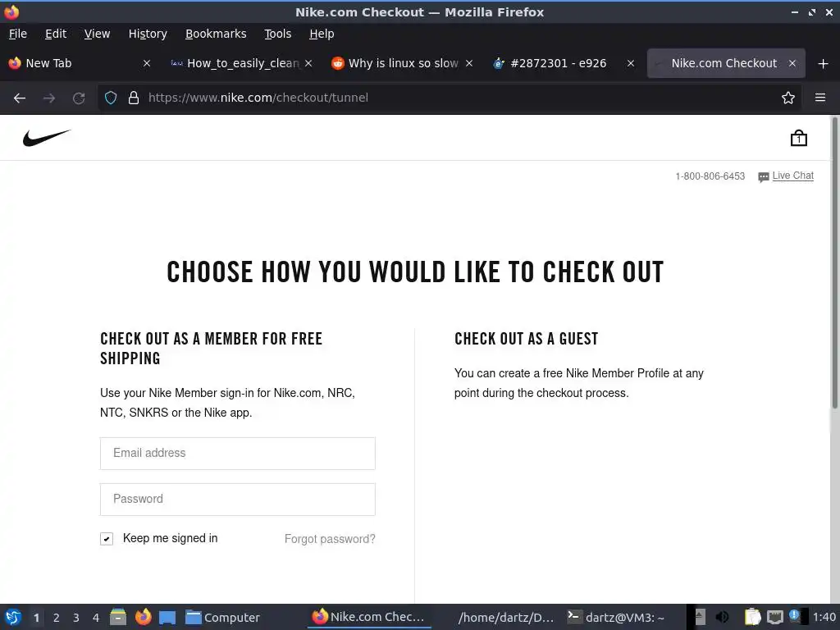Close the How_to_easily_clean tab
840x630 pixels.
[308, 63]
